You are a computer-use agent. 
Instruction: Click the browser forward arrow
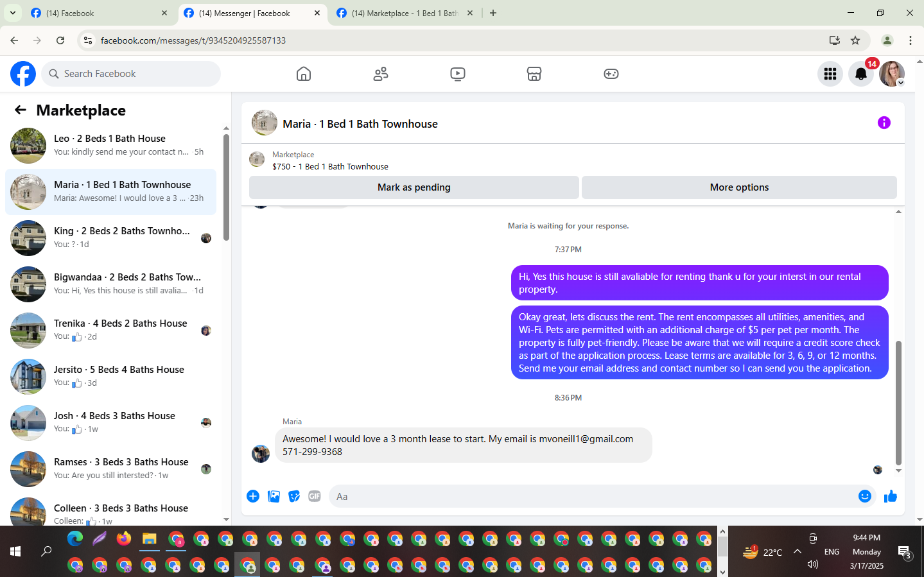(37, 40)
